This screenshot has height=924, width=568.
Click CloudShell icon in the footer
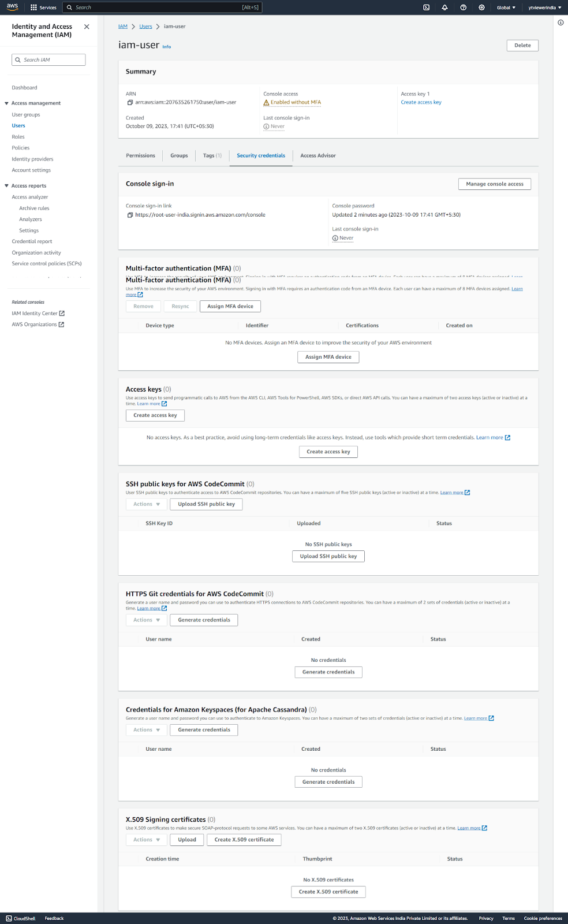point(9,918)
